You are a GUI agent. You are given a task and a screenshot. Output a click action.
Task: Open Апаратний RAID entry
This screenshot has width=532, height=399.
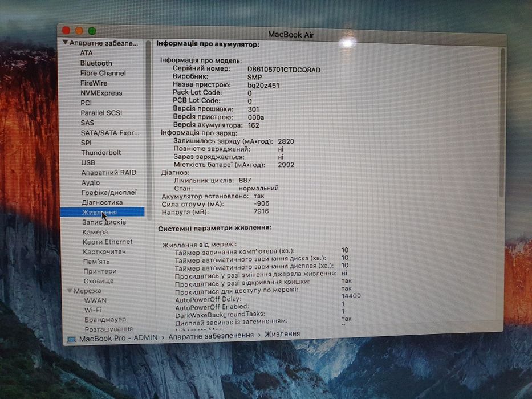click(108, 173)
